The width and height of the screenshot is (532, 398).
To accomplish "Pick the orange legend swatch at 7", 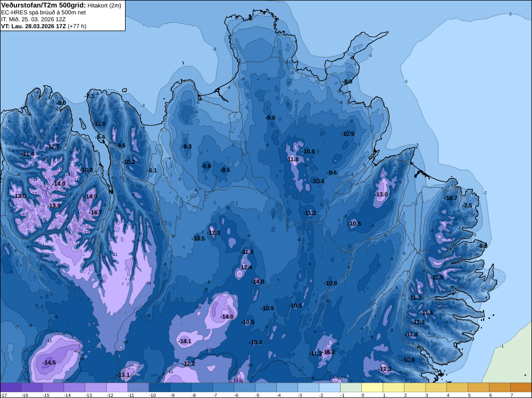I will click(521, 387).
